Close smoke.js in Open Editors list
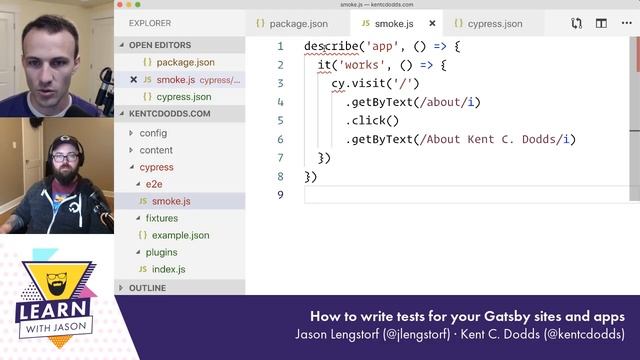This screenshot has height=360, width=640. coord(133,80)
